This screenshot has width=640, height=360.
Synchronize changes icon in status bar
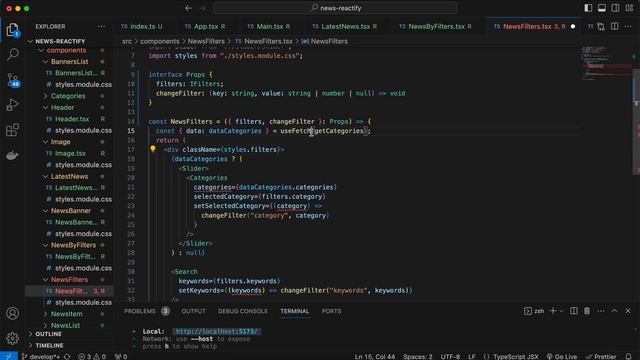(x=67, y=356)
